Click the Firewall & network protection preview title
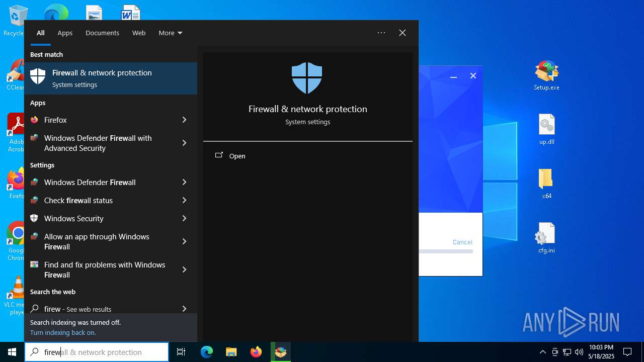This screenshot has height=362, width=644. tap(308, 109)
